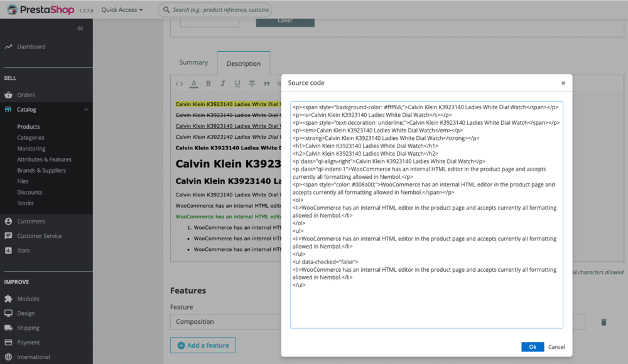This screenshot has width=628, height=364.
Task: Click the Modules puzzle icon
Action: coord(8,299)
